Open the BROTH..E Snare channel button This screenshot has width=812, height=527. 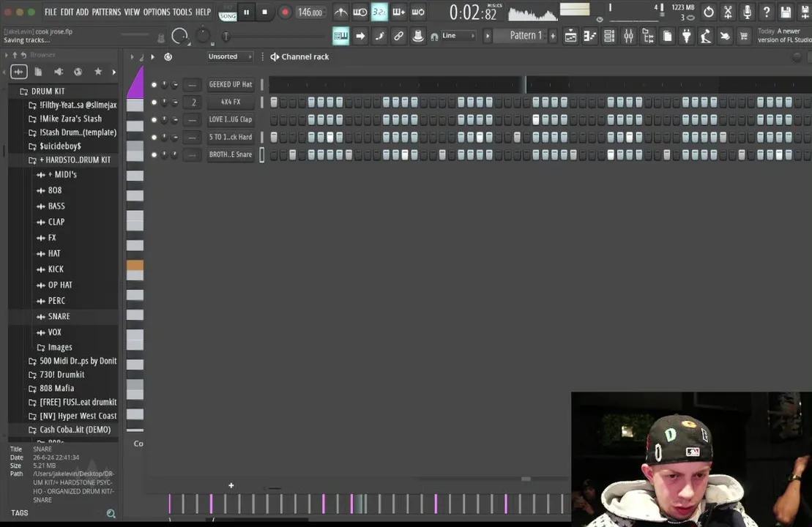click(x=231, y=154)
